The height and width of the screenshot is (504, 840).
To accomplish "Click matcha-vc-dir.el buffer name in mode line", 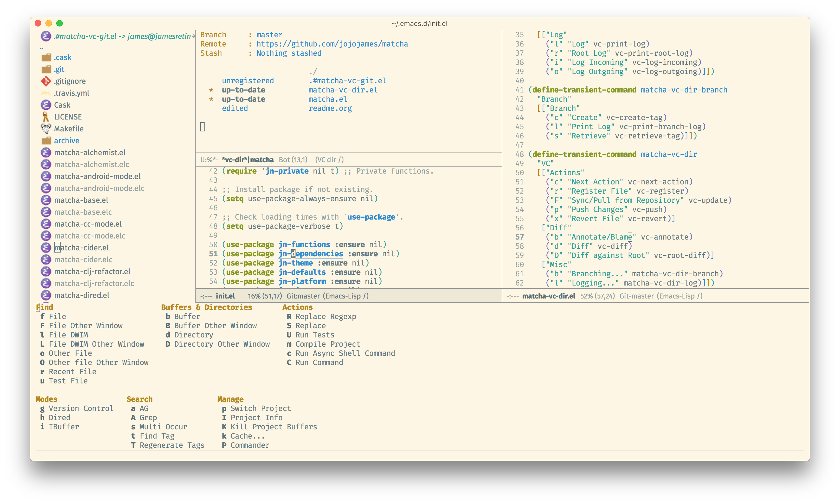I will [x=549, y=296].
